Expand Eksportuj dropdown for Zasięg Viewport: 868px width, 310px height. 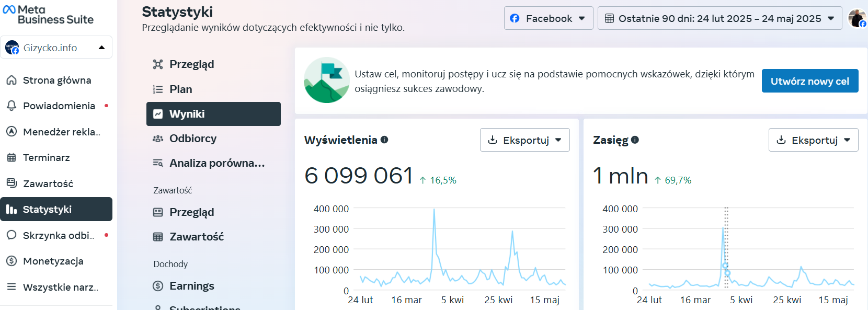point(813,140)
